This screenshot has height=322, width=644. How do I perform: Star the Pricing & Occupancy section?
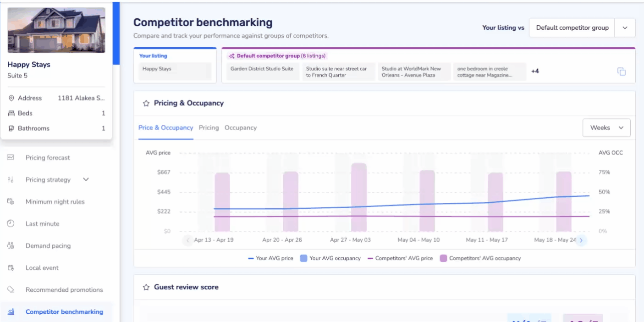146,103
